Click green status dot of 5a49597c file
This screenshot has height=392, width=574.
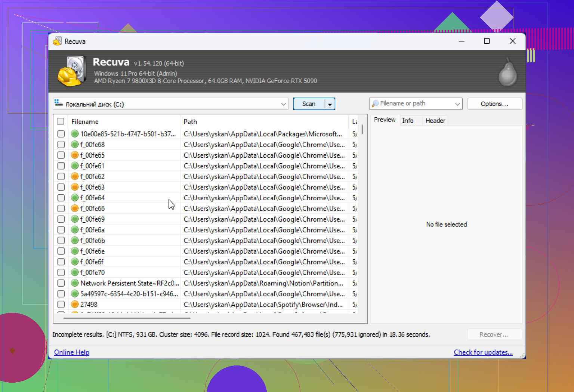click(75, 294)
